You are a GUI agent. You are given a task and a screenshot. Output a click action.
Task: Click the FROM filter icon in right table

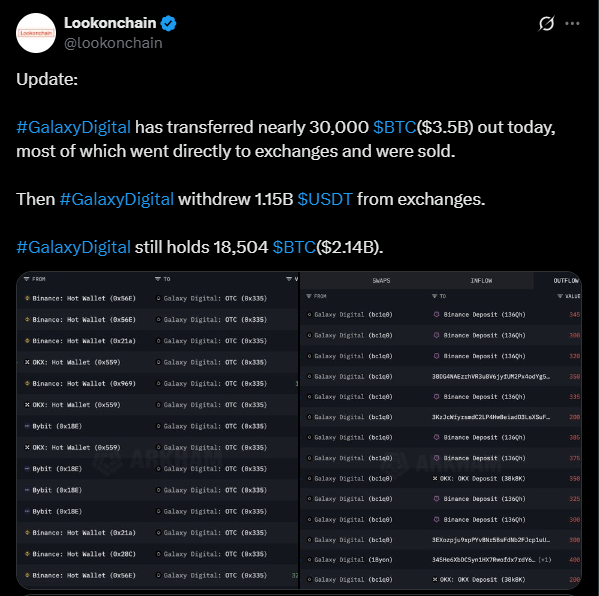coord(309,296)
